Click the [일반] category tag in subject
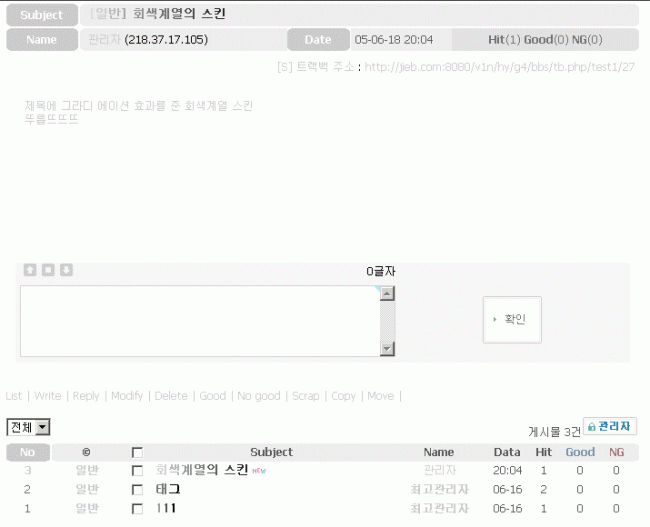The width and height of the screenshot is (650, 527). click(108, 14)
